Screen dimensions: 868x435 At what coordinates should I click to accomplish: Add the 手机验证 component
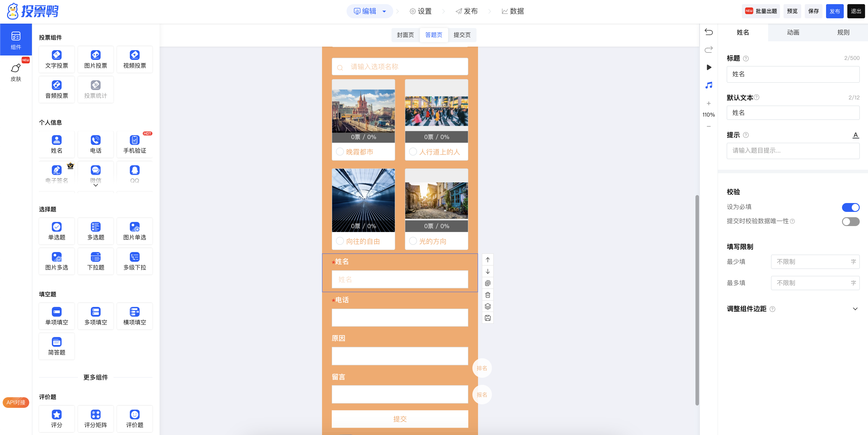tap(134, 144)
